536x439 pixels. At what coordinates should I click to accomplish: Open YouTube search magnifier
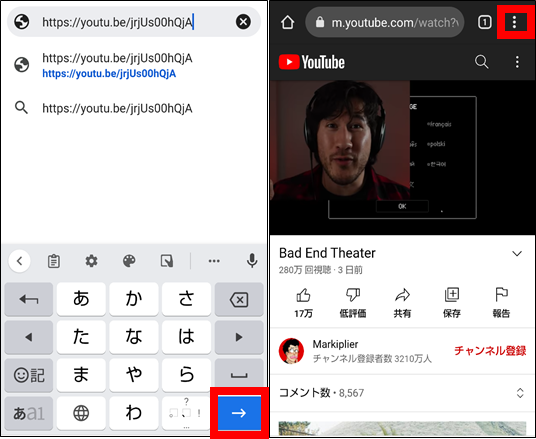[x=481, y=62]
